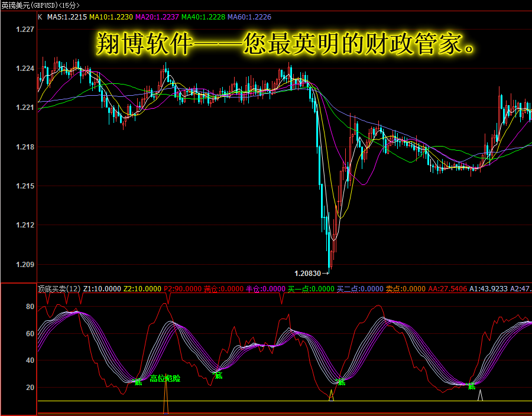
Task: Click the 80 level on indicator axis
Action: 30,307
